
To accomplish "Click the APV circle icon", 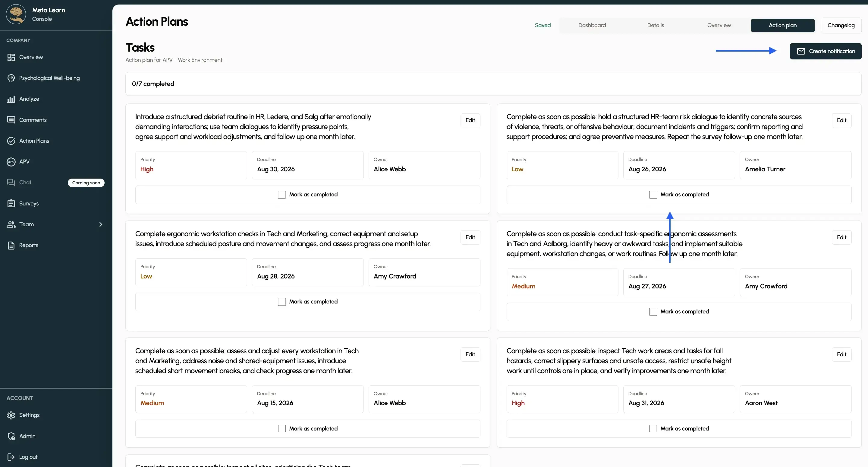I will point(11,162).
